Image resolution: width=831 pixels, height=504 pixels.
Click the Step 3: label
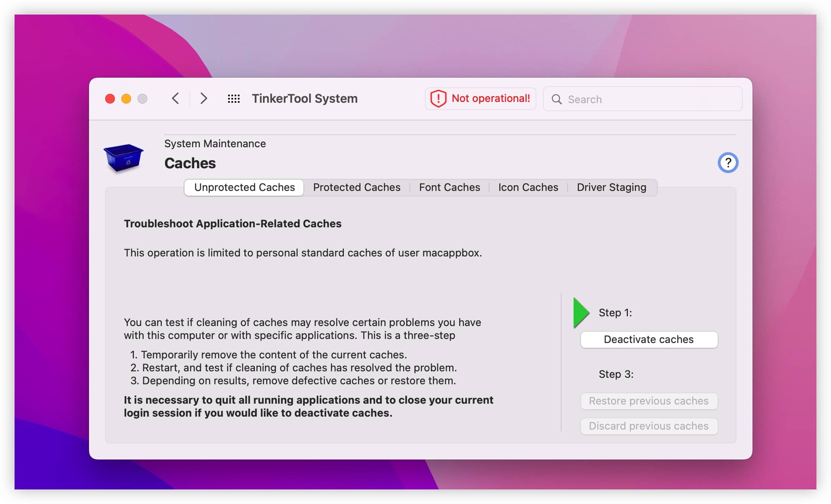pos(616,374)
